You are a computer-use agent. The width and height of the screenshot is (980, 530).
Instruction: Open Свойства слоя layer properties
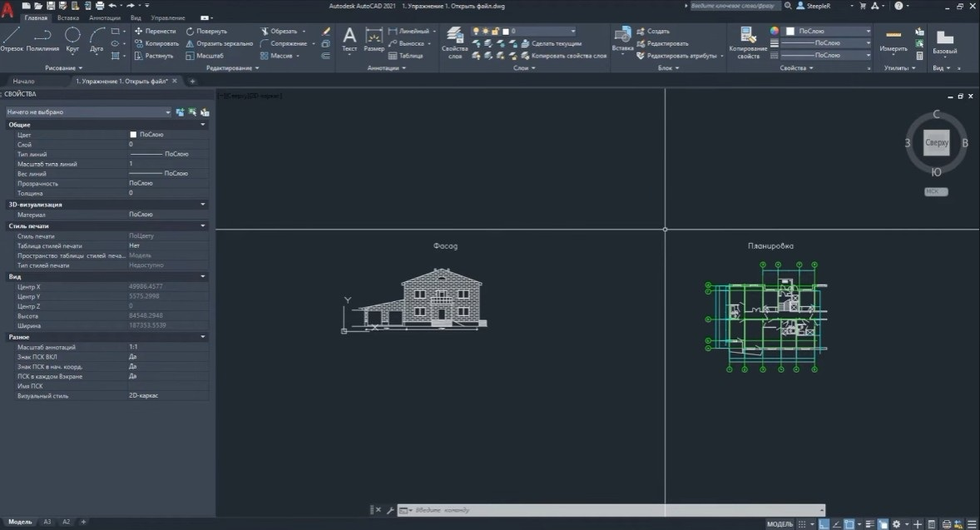[x=454, y=43]
